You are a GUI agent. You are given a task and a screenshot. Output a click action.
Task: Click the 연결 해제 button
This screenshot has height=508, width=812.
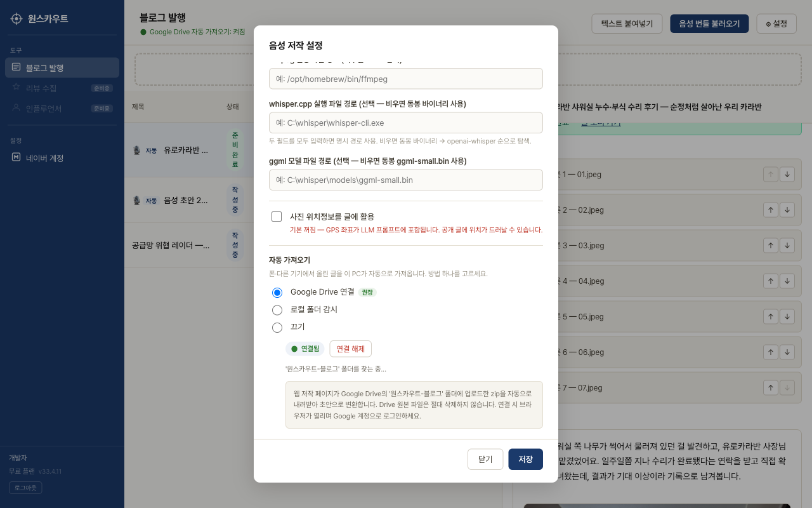pos(351,349)
